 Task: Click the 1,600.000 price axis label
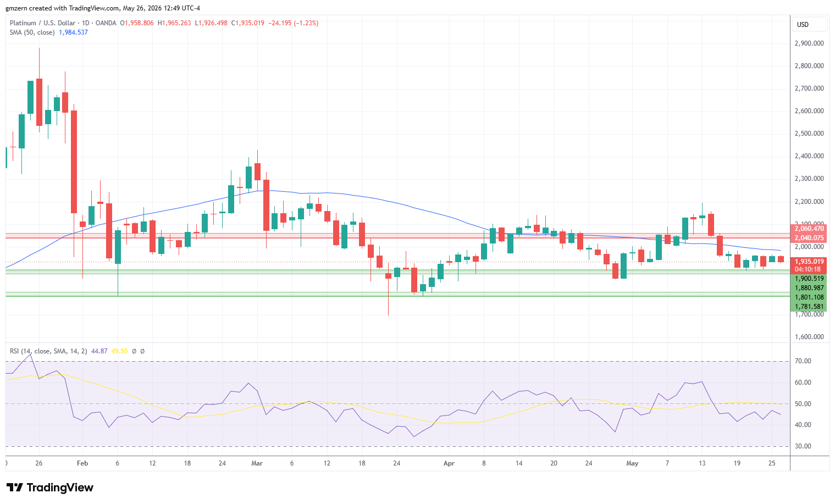coord(809,337)
